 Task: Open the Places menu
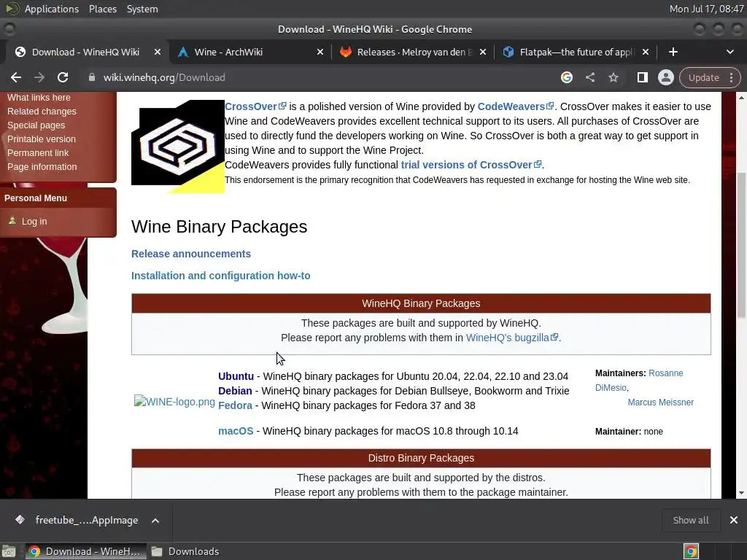coord(102,9)
